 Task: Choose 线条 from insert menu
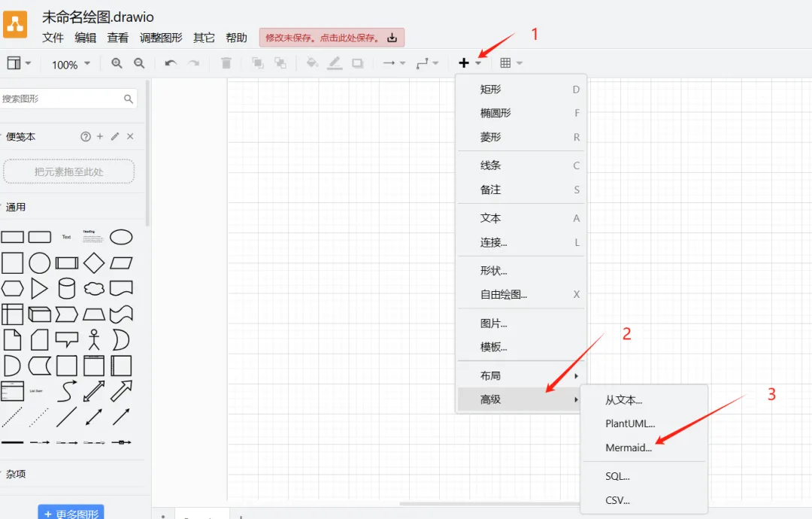520,165
